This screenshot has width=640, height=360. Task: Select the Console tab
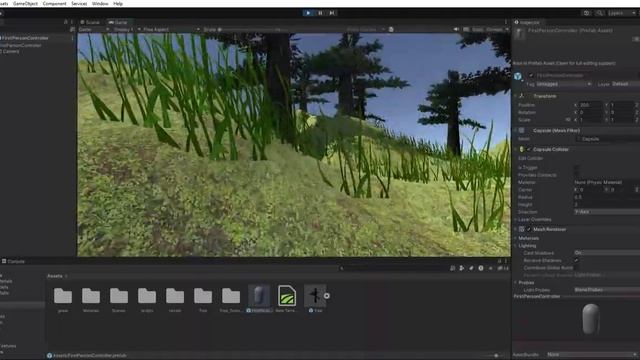click(x=13, y=261)
